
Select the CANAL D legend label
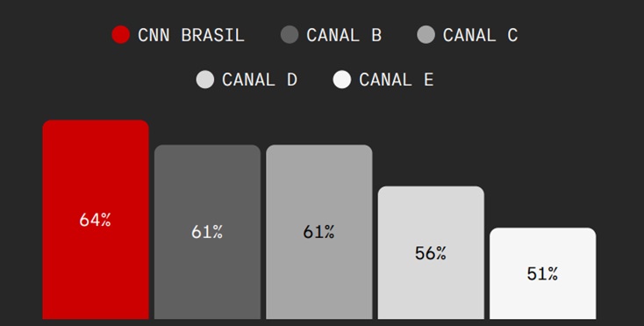(x=260, y=80)
